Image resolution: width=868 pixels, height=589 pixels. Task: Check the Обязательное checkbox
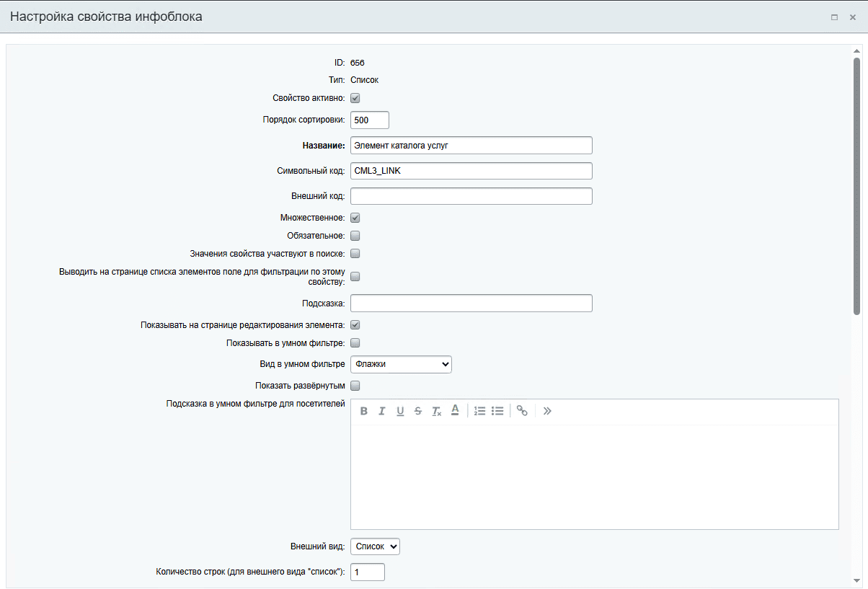click(355, 236)
